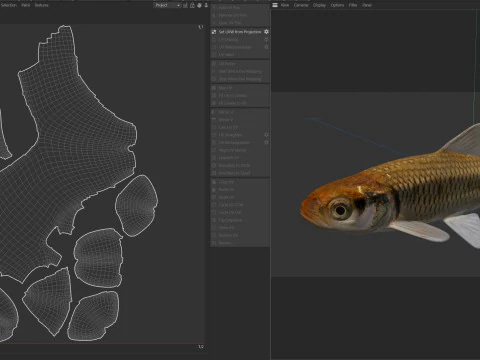Select the fin UV island right of body
Viewport: 480px width, 360px height.
pyautogui.click(x=137, y=205)
